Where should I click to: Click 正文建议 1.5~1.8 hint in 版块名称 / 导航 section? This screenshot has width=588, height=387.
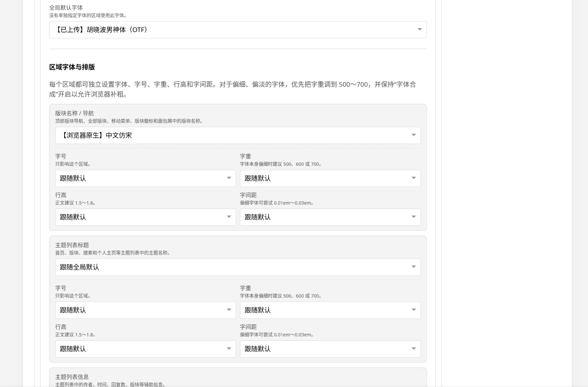75,203
